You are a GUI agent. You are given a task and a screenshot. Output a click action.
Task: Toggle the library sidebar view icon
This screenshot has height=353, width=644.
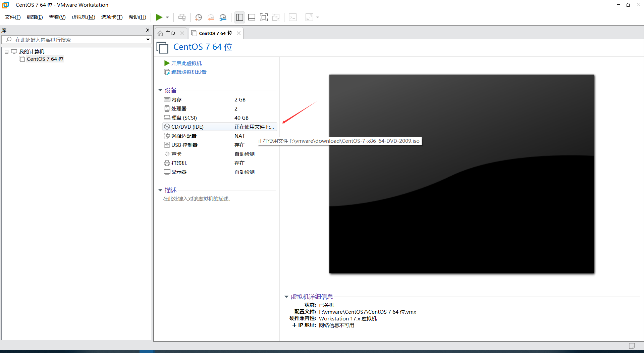pos(239,17)
